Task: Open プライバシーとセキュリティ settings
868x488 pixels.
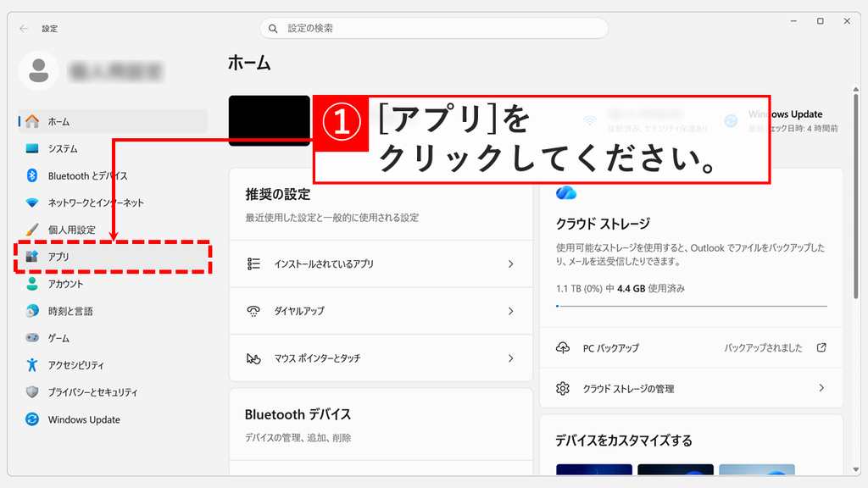Action: tap(113, 391)
